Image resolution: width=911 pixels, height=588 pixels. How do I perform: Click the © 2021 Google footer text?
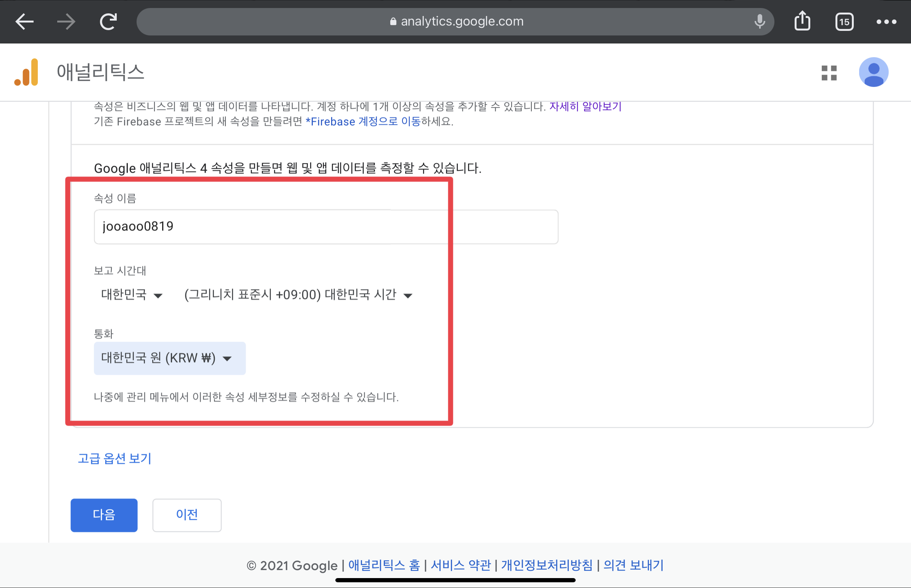click(292, 566)
